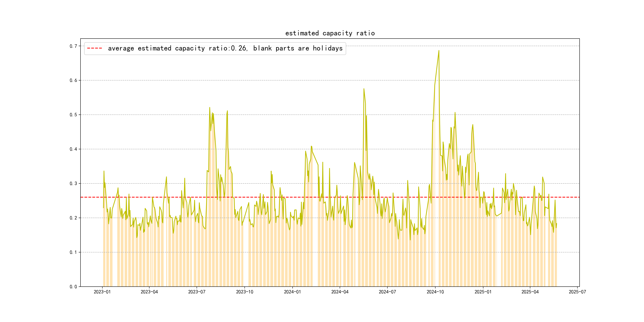The height and width of the screenshot is (322, 644).
Task: Click the 2024-04 x-axis date label
Action: pos(340,292)
